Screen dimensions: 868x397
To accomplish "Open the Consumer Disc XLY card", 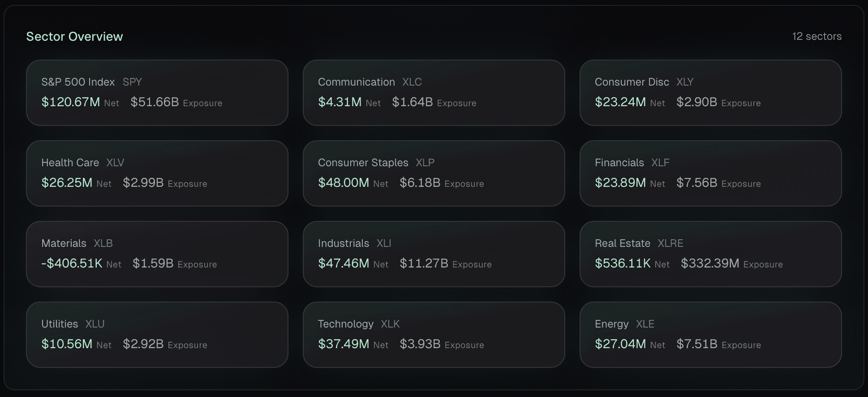I will pos(710,93).
